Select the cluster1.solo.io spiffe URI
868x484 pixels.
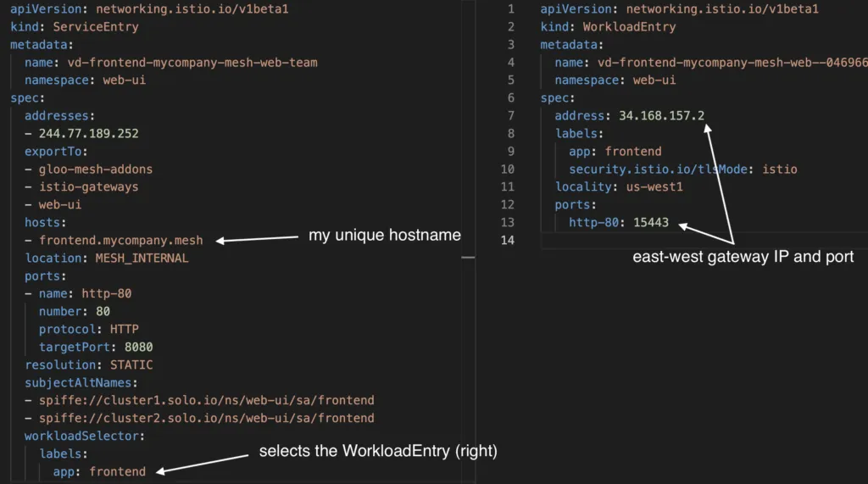207,400
